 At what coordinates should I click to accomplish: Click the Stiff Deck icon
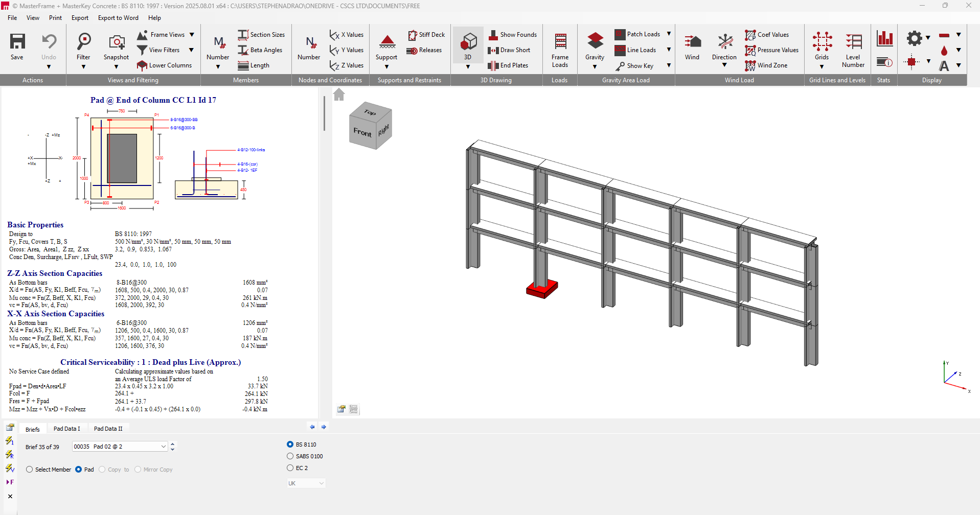click(x=426, y=35)
